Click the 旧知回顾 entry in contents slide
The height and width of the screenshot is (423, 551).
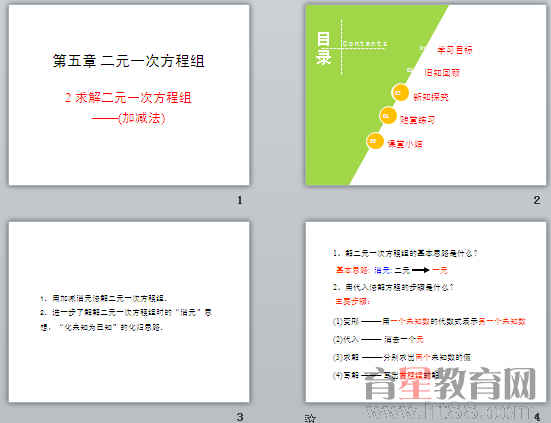(x=442, y=73)
